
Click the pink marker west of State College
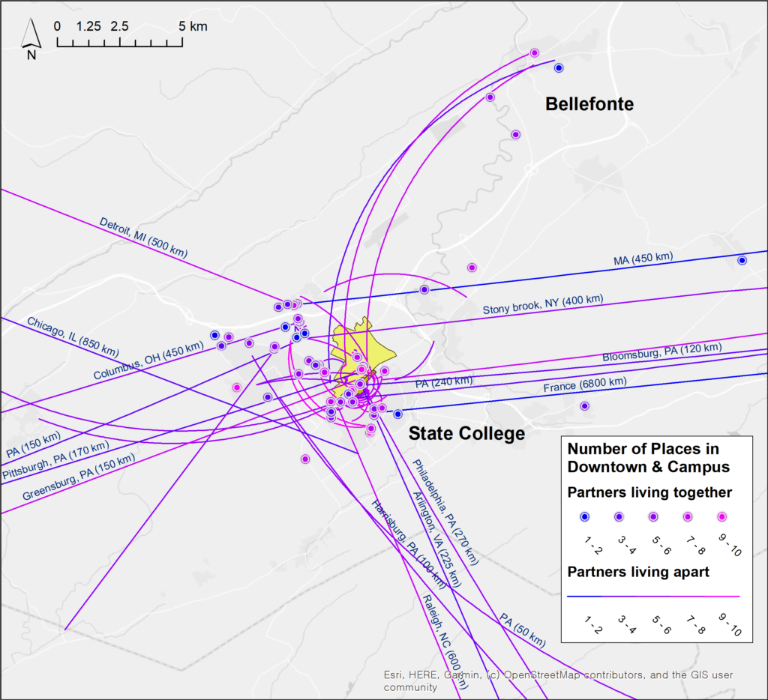(238, 387)
